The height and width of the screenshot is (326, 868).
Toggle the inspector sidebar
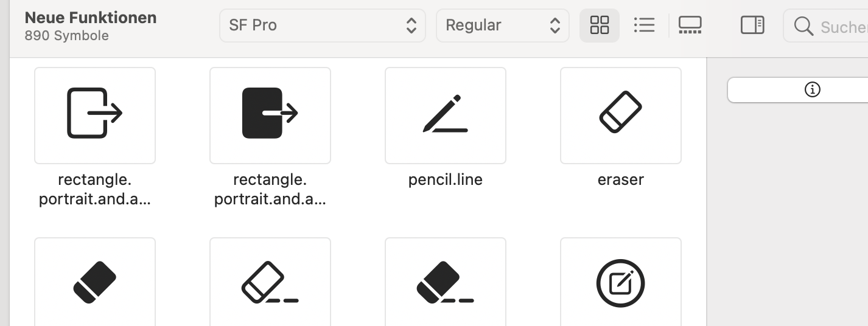(x=752, y=25)
